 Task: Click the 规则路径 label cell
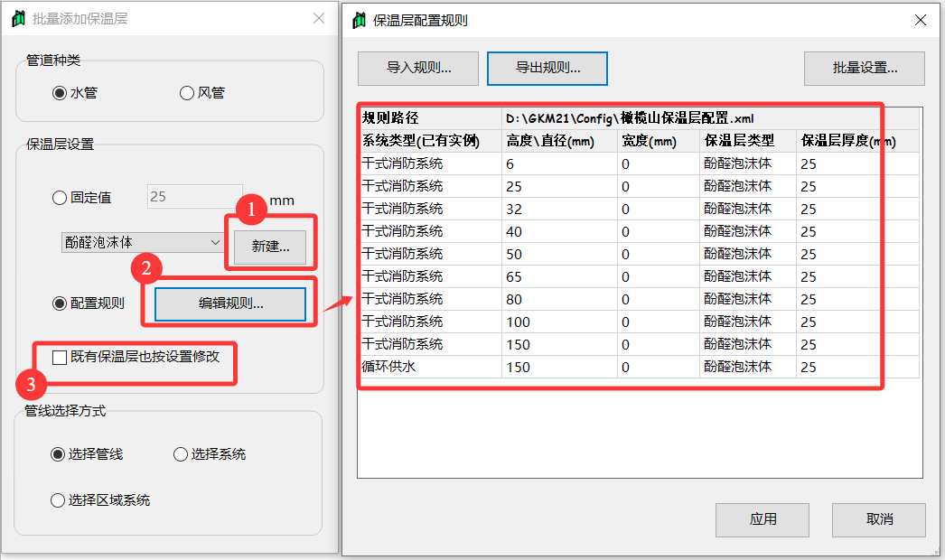click(x=430, y=118)
